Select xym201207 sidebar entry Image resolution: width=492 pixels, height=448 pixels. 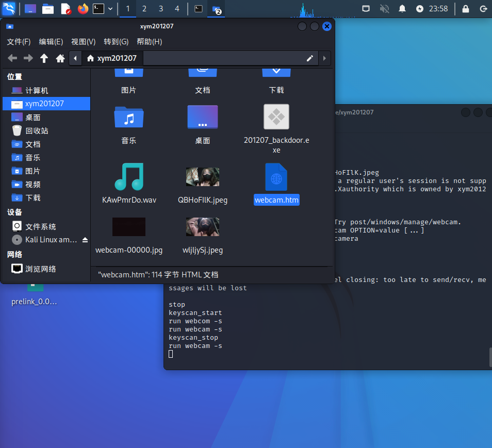pyautogui.click(x=46, y=104)
